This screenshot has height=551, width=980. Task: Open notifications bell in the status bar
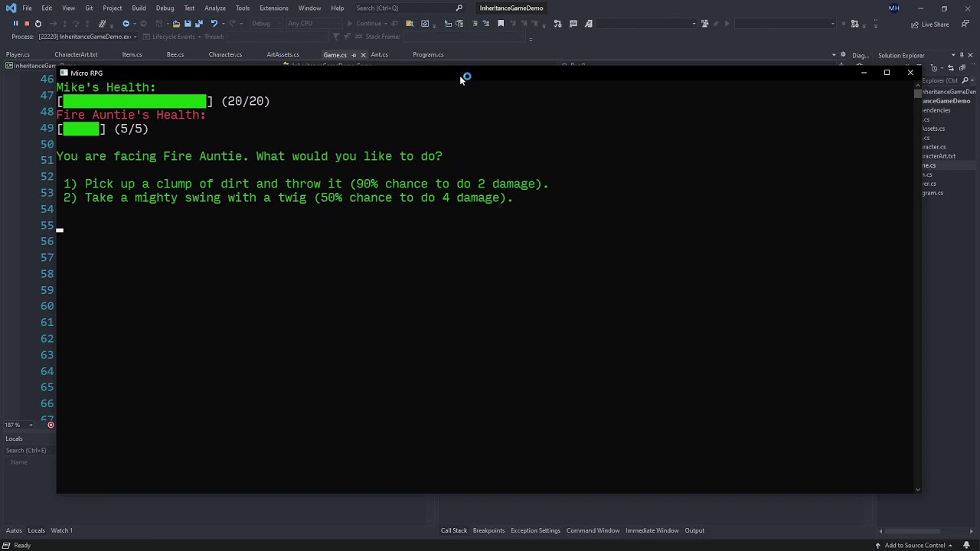click(x=966, y=546)
